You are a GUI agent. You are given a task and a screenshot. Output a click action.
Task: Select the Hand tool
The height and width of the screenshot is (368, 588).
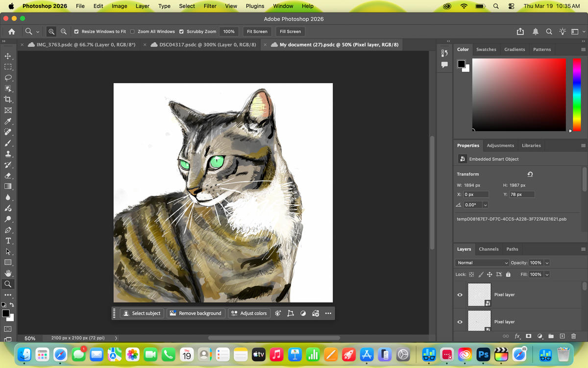[x=8, y=273]
